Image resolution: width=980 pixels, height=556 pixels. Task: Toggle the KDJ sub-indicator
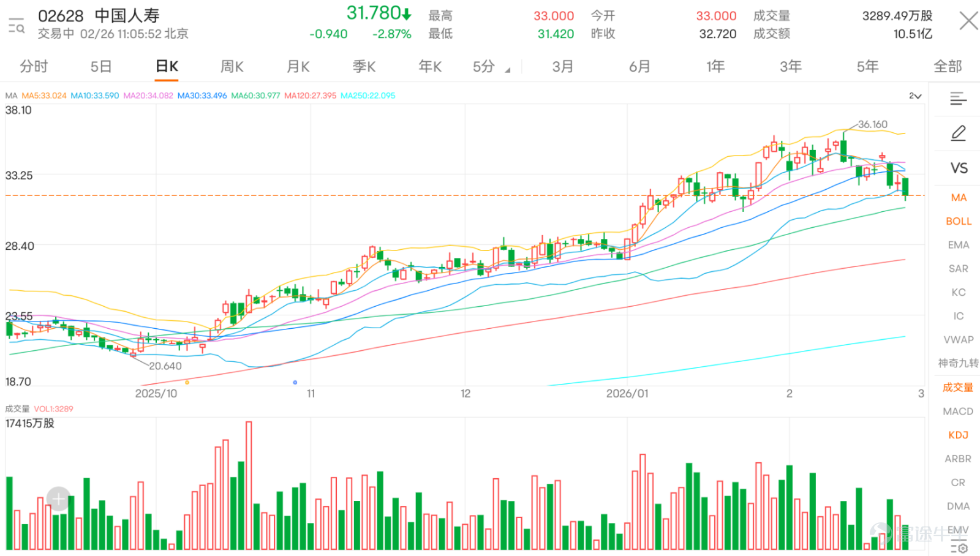(959, 435)
